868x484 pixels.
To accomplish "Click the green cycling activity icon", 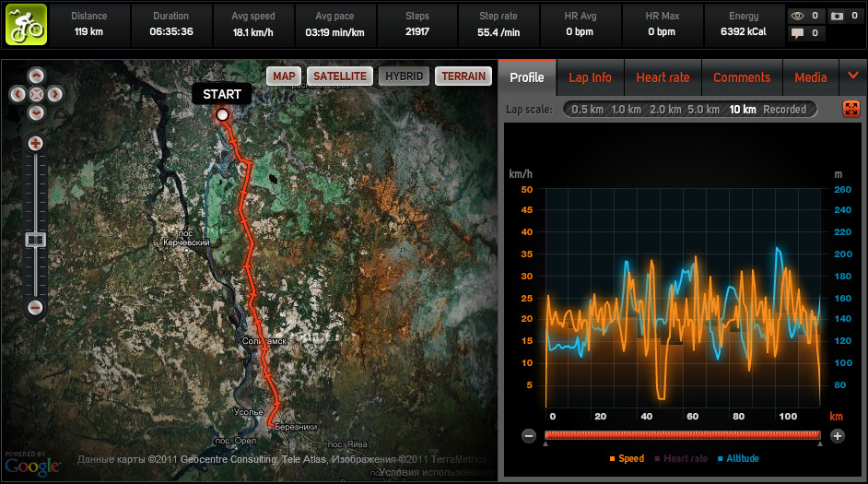I will click(x=27, y=25).
